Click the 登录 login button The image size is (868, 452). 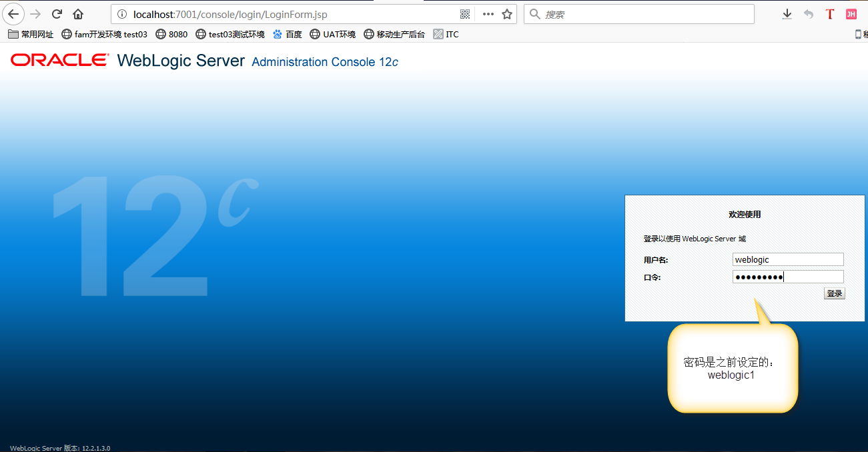pyautogui.click(x=834, y=293)
